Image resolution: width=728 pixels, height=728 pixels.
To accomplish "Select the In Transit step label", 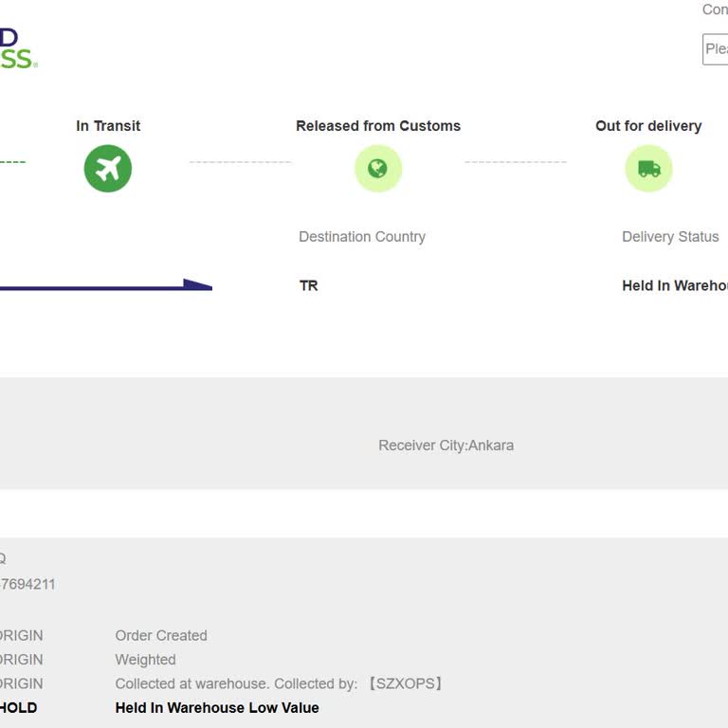I will click(x=108, y=126).
